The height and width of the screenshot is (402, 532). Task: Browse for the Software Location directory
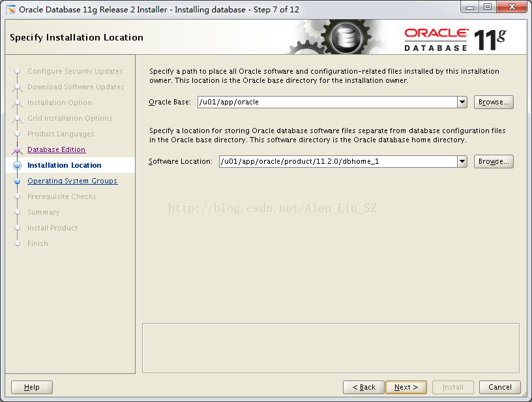tap(494, 161)
